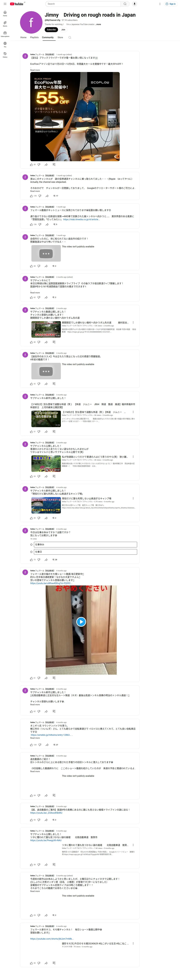
Task: Open the youtube.com/shorts/jIkLbm7mMb link
Action: coord(52,939)
